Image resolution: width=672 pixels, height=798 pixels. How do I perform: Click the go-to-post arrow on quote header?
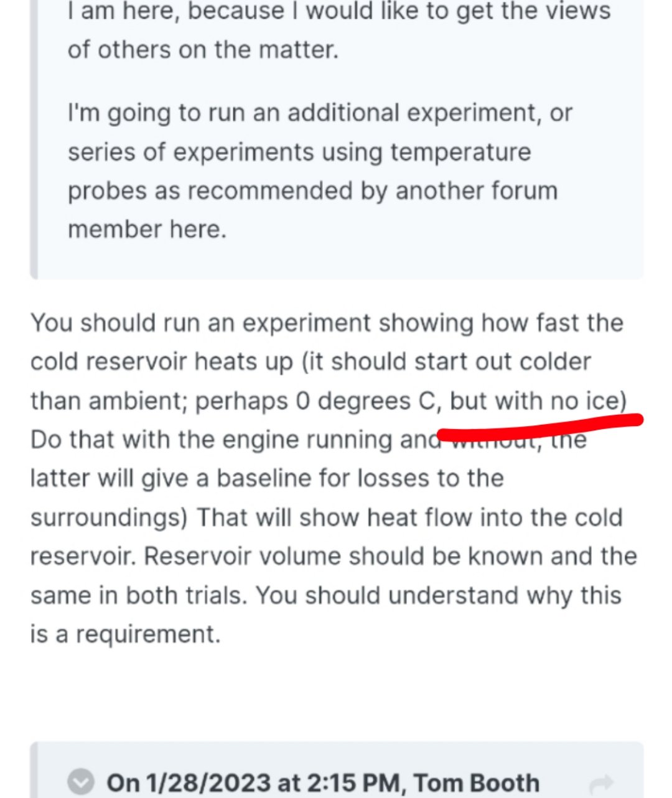click(x=600, y=783)
